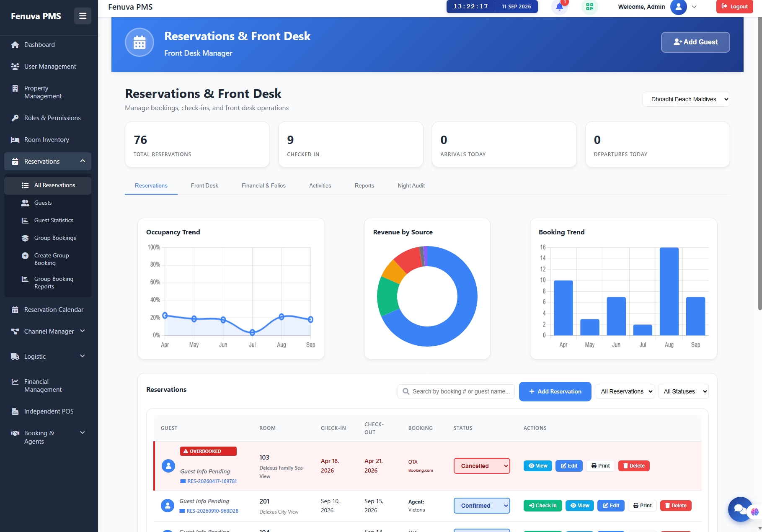The width and height of the screenshot is (762, 532).
Task: Edit the room 103 reservation
Action: (569, 466)
